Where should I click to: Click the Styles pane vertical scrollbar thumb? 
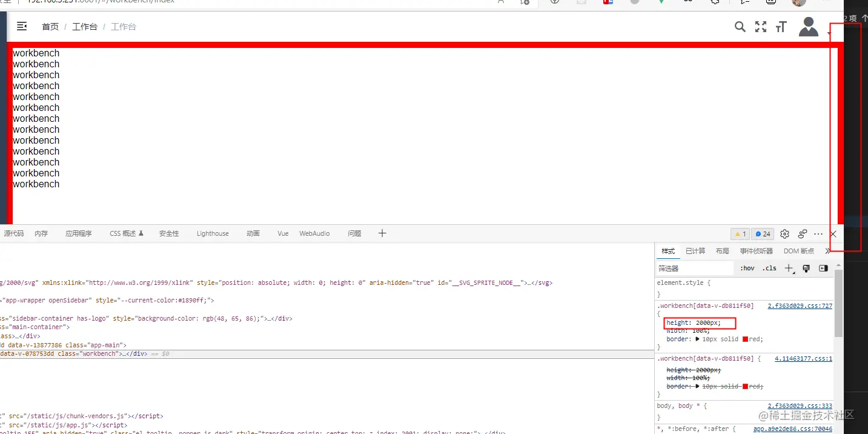click(x=838, y=303)
